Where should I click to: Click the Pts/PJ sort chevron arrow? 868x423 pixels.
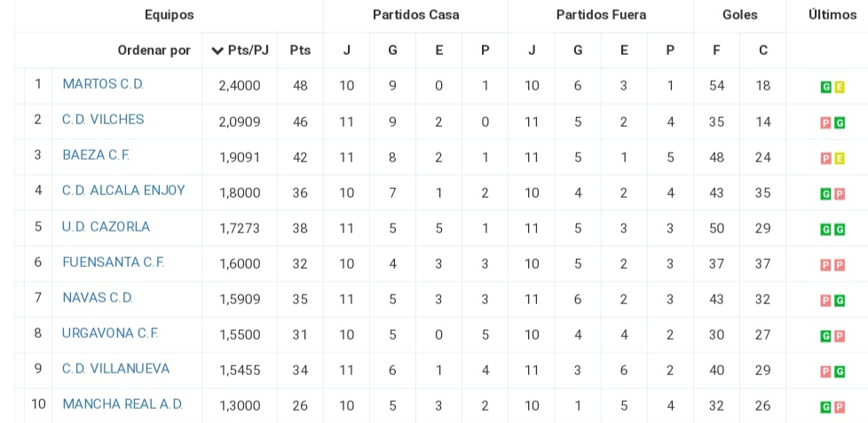217,51
